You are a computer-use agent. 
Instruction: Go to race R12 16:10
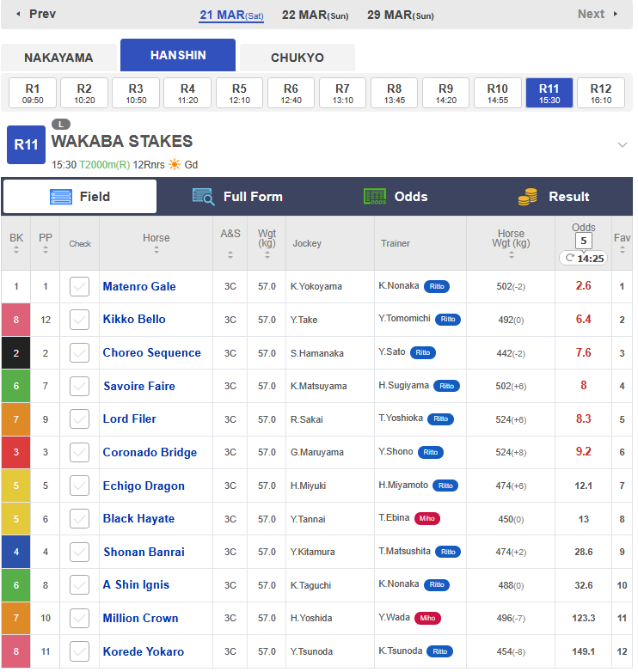(601, 93)
